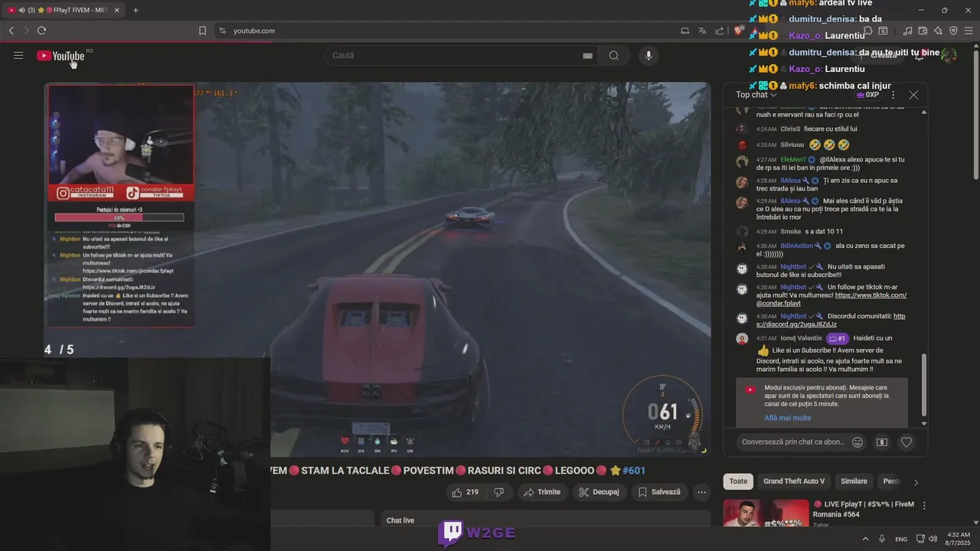Open the VPN shield icon in toolbar

point(953,31)
